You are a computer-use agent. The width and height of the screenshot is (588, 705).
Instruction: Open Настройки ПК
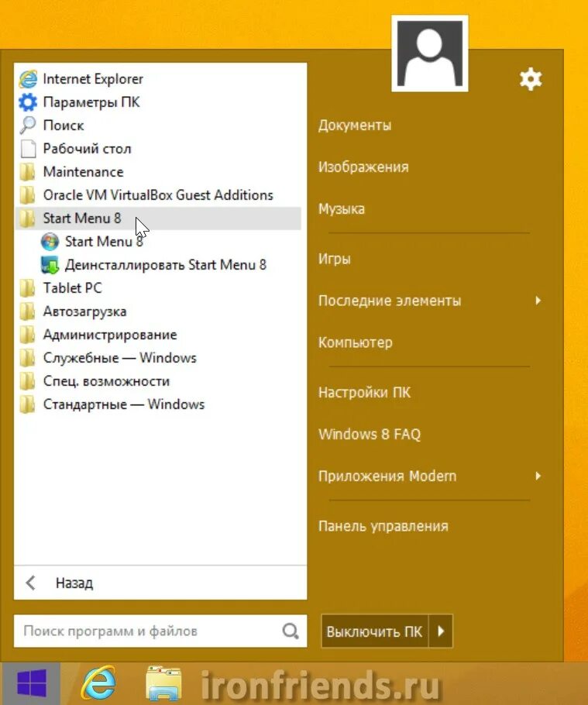tap(364, 393)
